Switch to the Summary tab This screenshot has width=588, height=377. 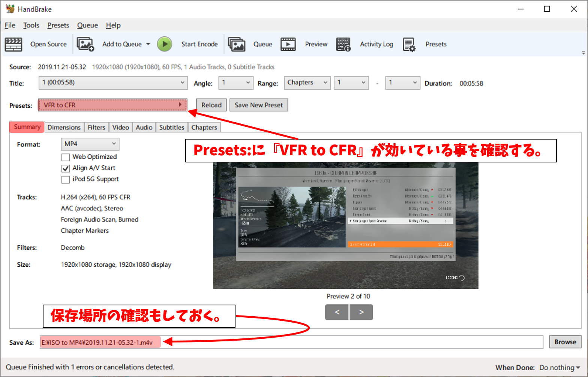click(x=27, y=127)
